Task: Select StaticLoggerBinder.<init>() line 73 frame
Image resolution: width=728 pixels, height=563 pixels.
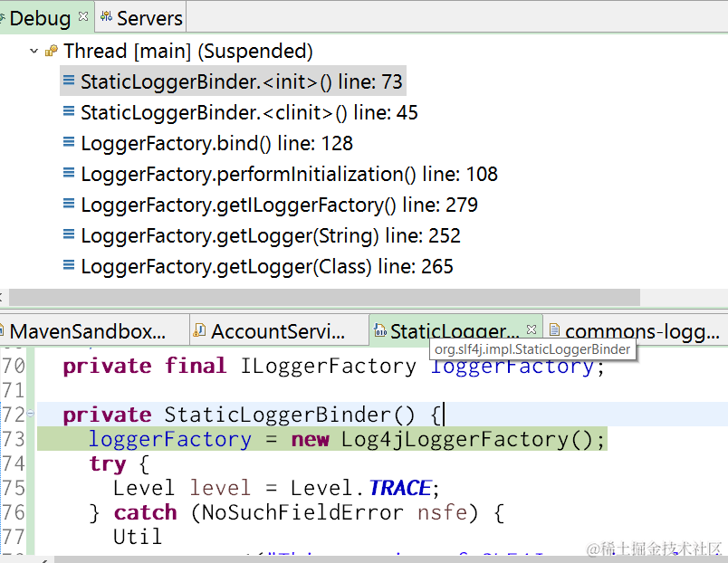Action: 233,81
